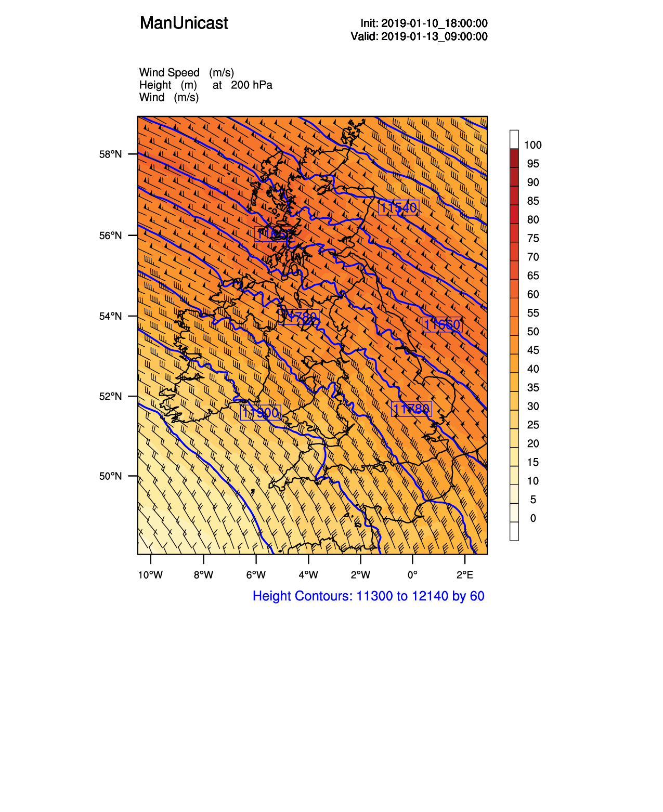This screenshot has height=812, width=663.
Task: Click the 11540 height contour label
Action: pyautogui.click(x=398, y=207)
